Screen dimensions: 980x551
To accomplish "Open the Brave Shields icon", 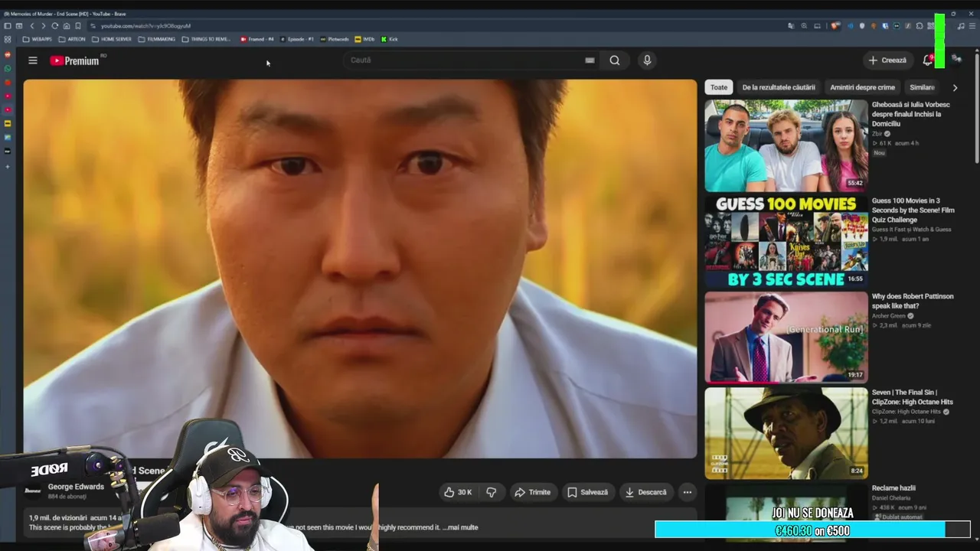I will click(836, 26).
